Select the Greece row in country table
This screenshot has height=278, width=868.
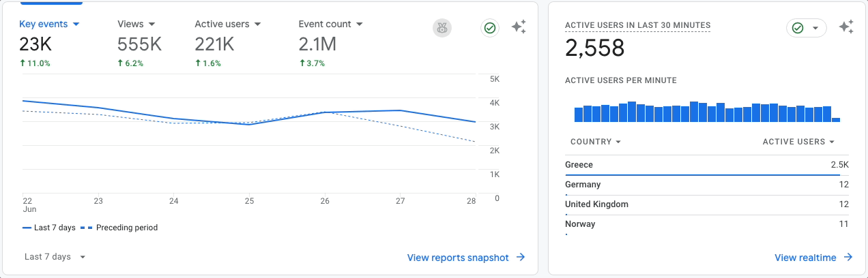pyautogui.click(x=706, y=165)
